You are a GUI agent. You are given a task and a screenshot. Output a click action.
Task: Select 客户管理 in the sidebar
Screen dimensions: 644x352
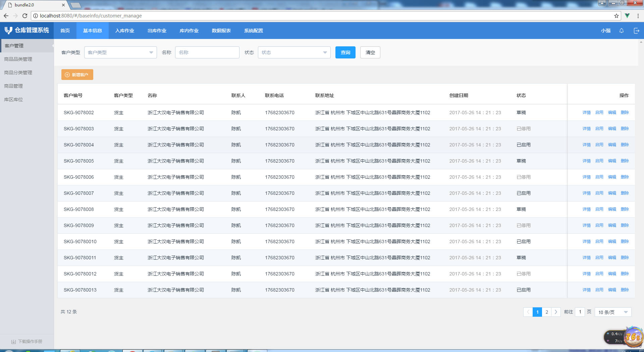click(x=27, y=46)
